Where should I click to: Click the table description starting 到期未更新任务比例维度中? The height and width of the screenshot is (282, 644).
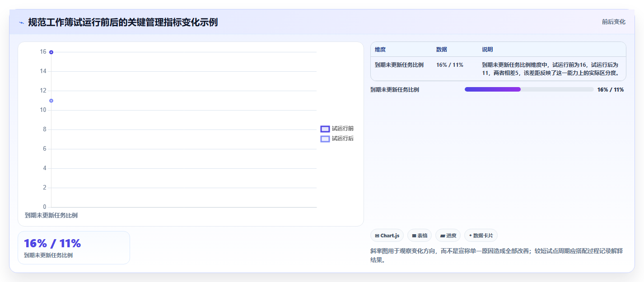(551, 69)
